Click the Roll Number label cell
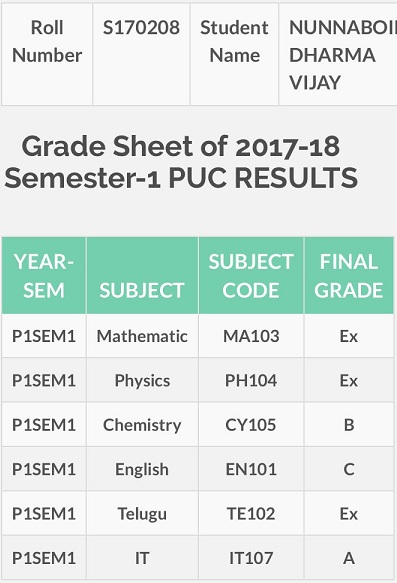The width and height of the screenshot is (397, 583). coord(47,54)
